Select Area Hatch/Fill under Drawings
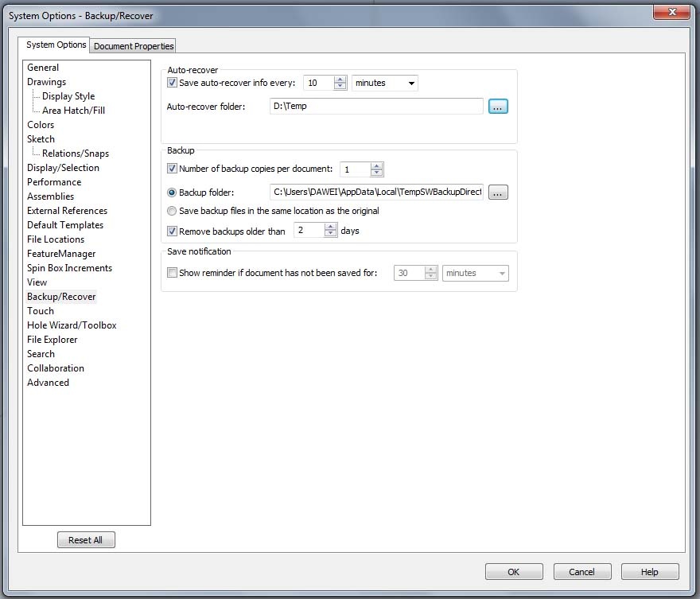The width and height of the screenshot is (700, 599). pos(74,111)
